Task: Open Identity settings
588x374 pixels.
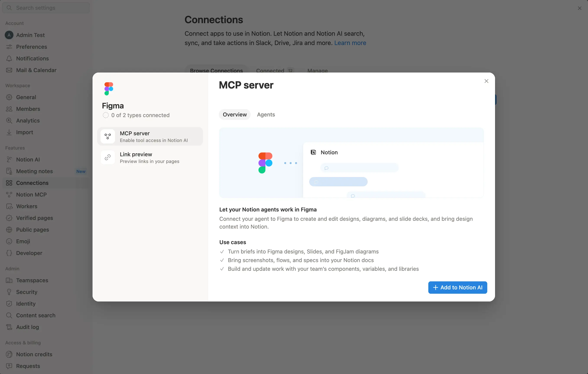Action: pyautogui.click(x=45, y=304)
